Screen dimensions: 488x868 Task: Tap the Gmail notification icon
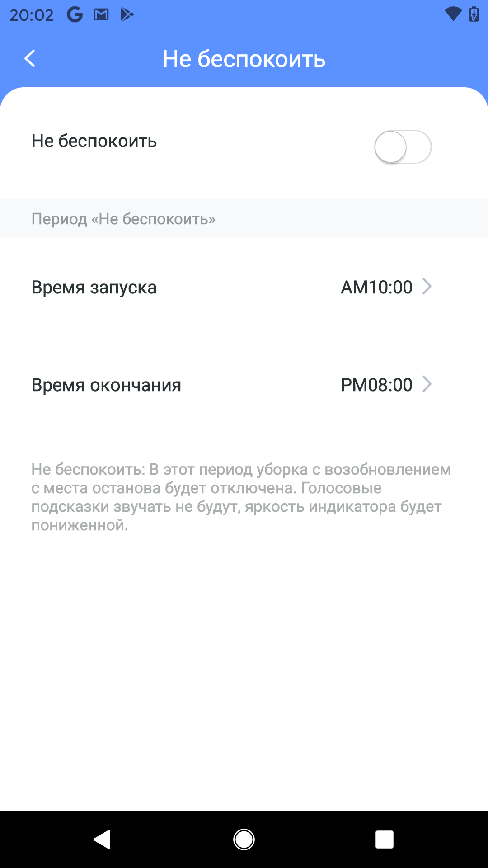click(x=101, y=15)
